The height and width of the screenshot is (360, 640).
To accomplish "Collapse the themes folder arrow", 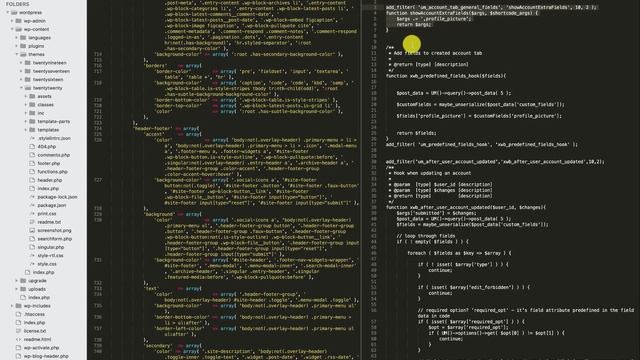I will point(17,54).
